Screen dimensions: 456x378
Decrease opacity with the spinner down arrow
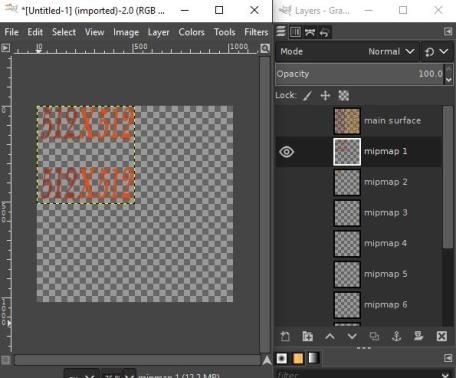449,80
